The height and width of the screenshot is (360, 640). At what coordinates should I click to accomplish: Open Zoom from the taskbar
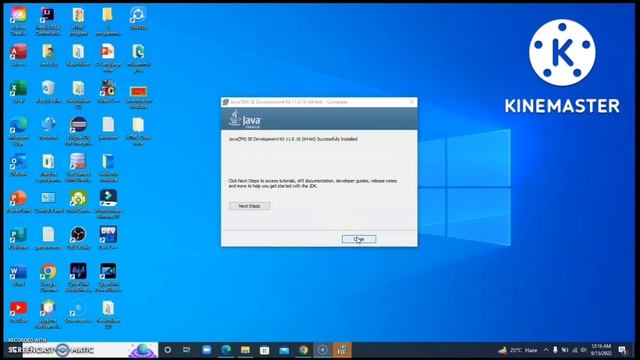[x=207, y=350]
